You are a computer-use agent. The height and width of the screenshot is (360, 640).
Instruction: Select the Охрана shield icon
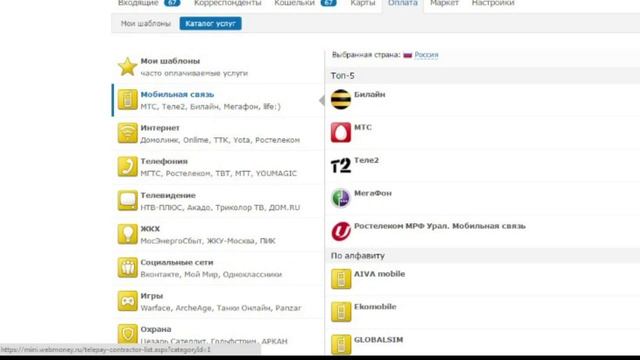pos(127,334)
